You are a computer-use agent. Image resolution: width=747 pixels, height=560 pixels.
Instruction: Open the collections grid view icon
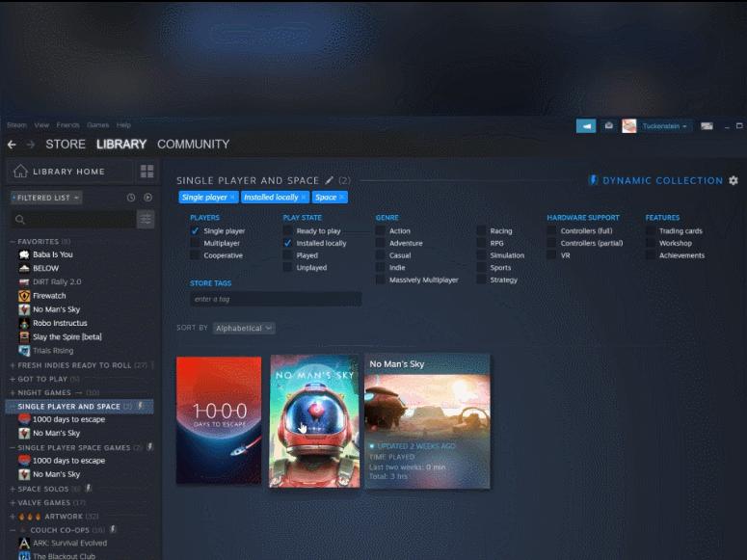(147, 172)
